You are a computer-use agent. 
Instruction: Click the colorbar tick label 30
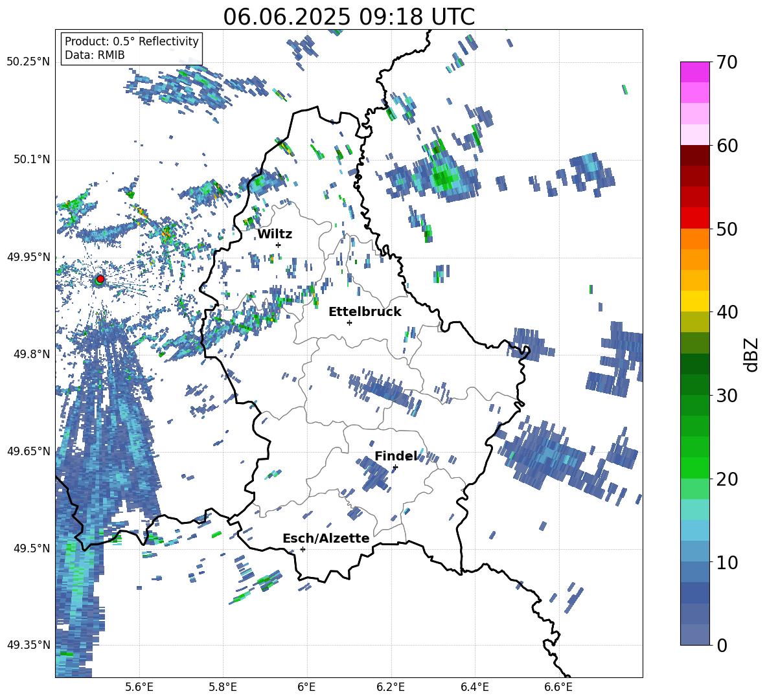click(727, 395)
